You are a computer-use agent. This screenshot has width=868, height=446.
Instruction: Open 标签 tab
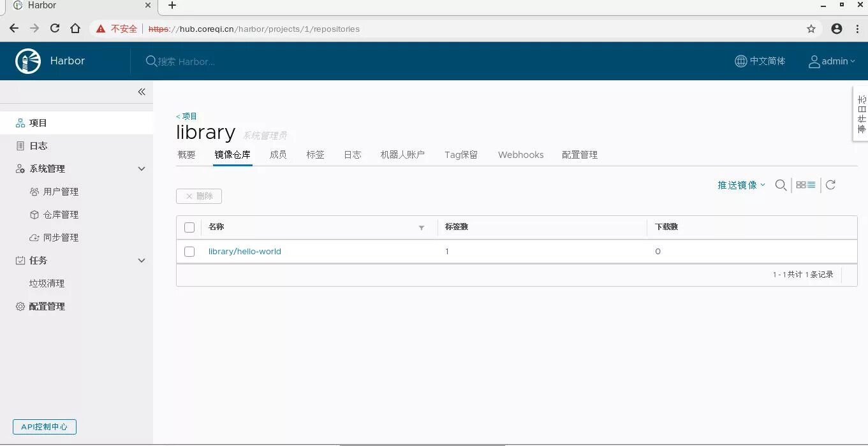(x=315, y=155)
